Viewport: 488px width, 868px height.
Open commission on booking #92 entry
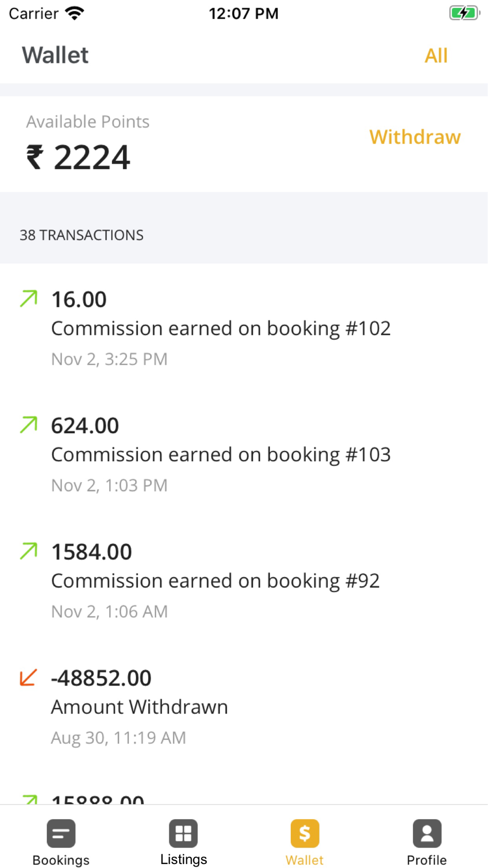click(215, 581)
